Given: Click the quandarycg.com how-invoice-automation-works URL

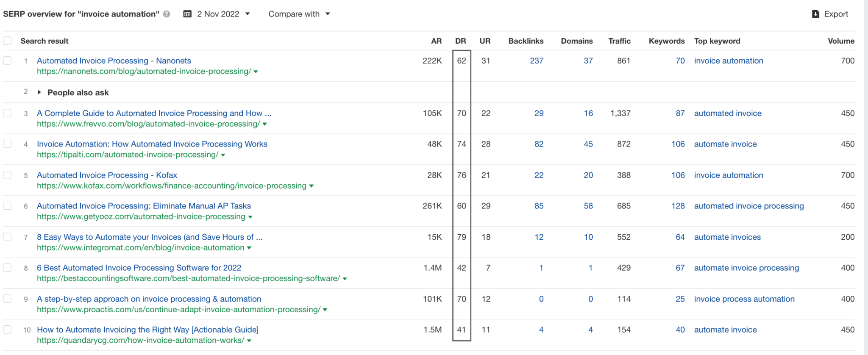Looking at the screenshot, I should (141, 341).
